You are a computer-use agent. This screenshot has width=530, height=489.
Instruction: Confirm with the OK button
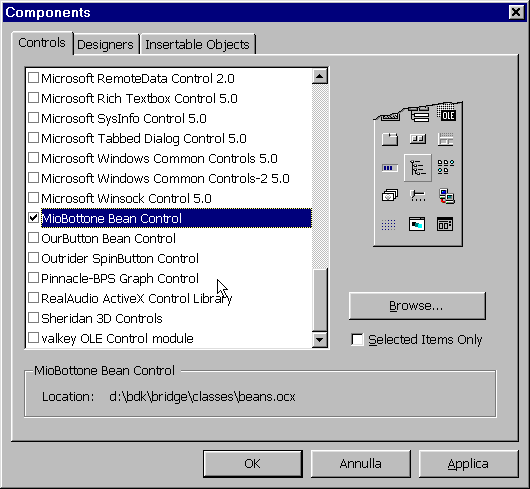(252, 464)
